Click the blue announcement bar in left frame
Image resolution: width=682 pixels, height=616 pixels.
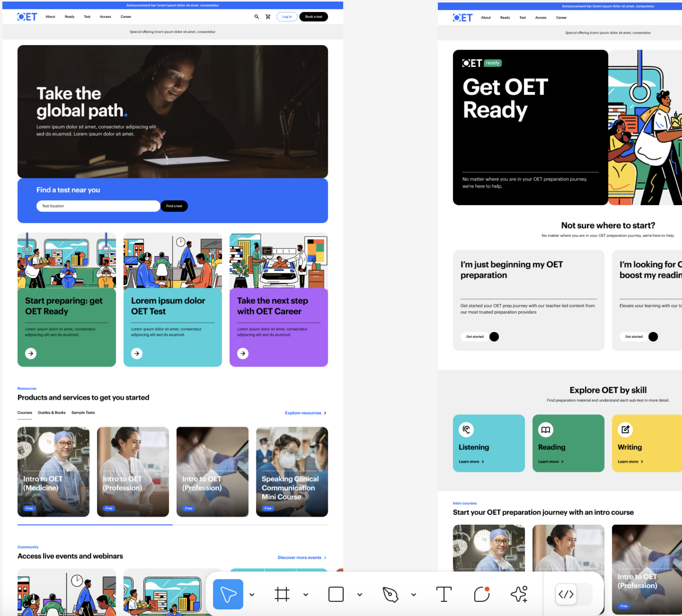173,5
